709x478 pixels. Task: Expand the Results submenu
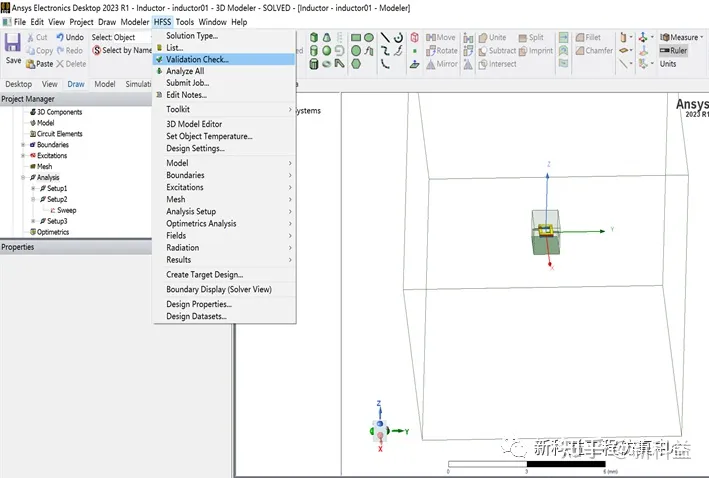(224, 260)
